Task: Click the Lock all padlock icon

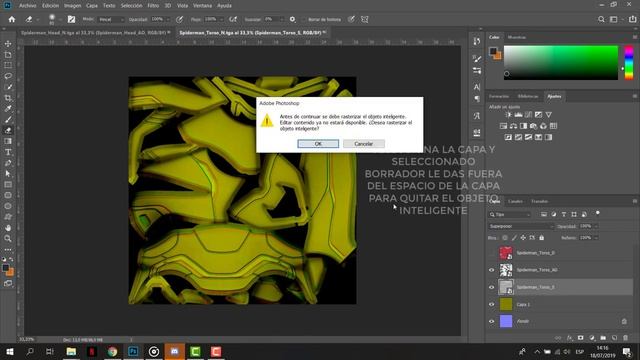Action: tap(542, 238)
